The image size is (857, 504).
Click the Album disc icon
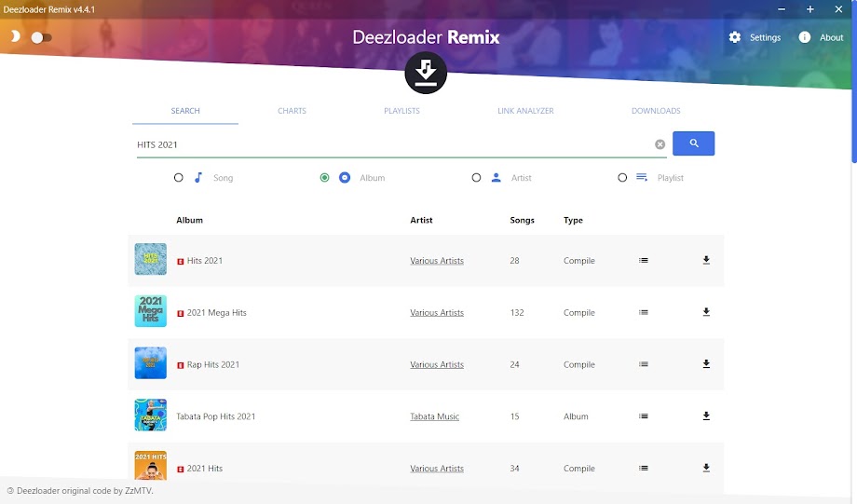(345, 178)
